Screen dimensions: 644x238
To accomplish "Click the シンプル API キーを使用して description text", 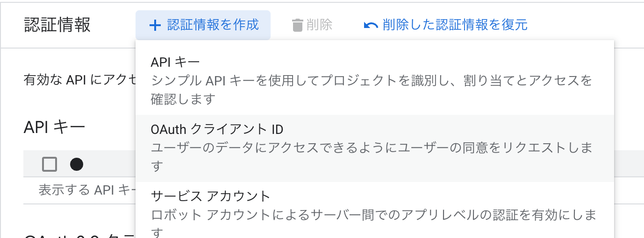I will click(x=372, y=90).
